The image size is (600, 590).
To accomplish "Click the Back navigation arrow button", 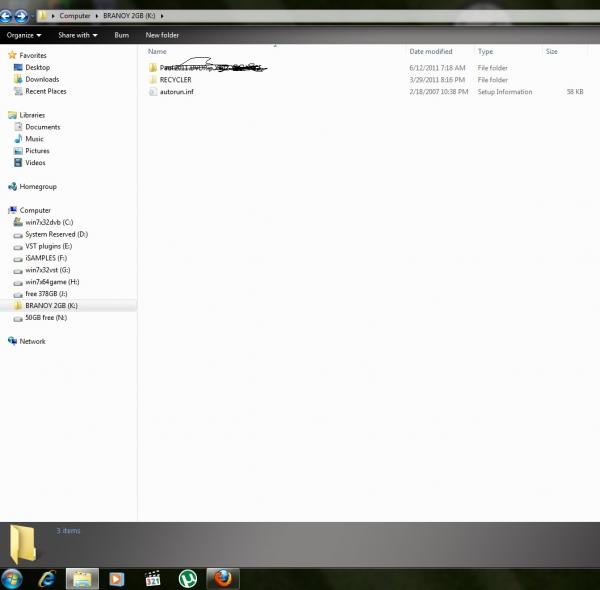I will pyautogui.click(x=8, y=16).
